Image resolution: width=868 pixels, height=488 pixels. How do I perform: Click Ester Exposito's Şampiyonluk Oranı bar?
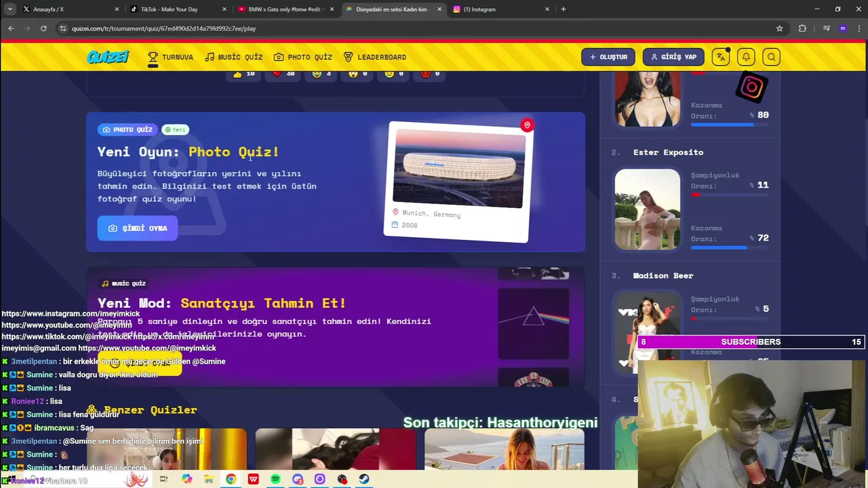point(730,195)
